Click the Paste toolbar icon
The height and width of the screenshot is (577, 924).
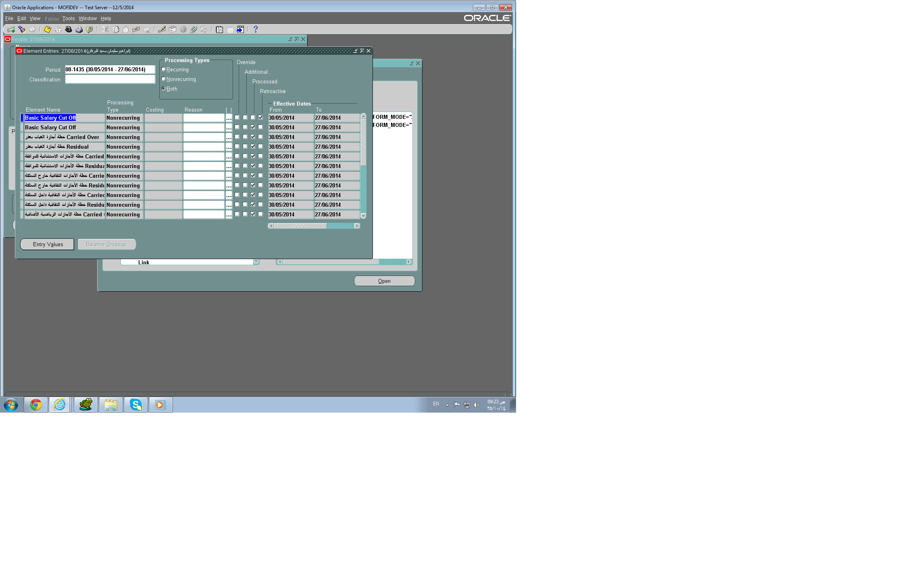coord(126,29)
